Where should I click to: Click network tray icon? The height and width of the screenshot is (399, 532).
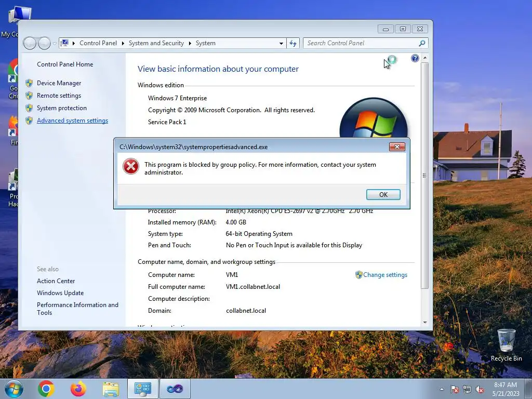click(467, 390)
